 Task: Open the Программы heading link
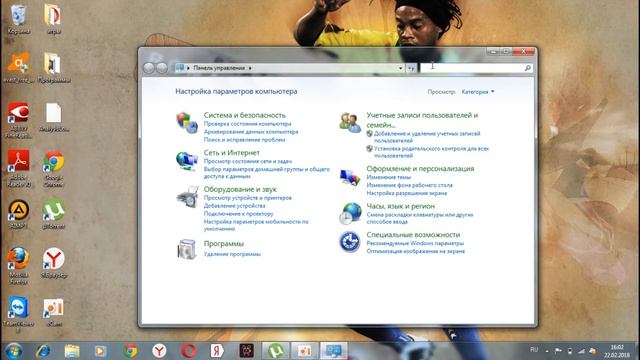[224, 244]
